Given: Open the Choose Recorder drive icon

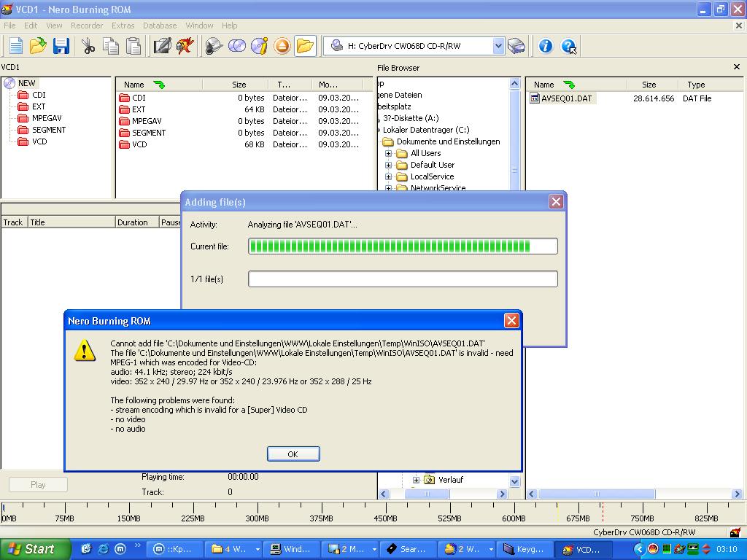Looking at the screenshot, I should point(516,46).
